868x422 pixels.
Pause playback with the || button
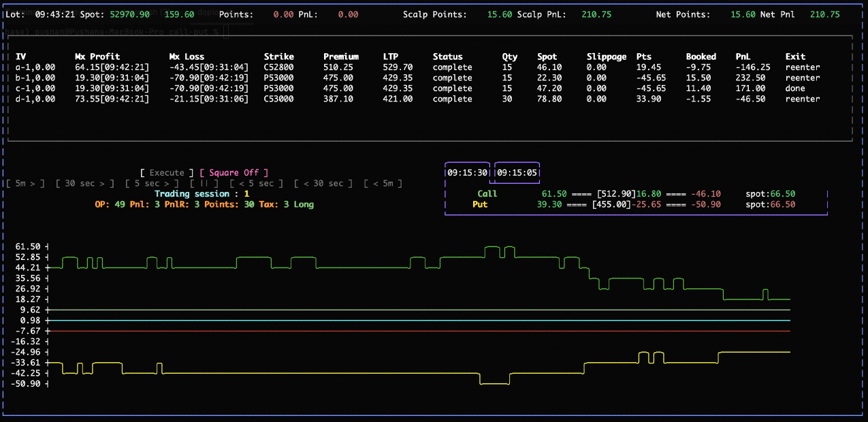(204, 183)
